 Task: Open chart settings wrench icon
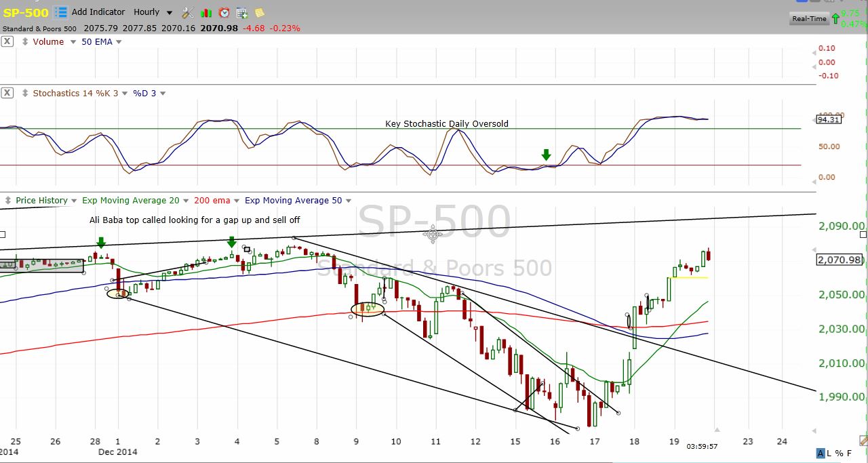[188, 12]
